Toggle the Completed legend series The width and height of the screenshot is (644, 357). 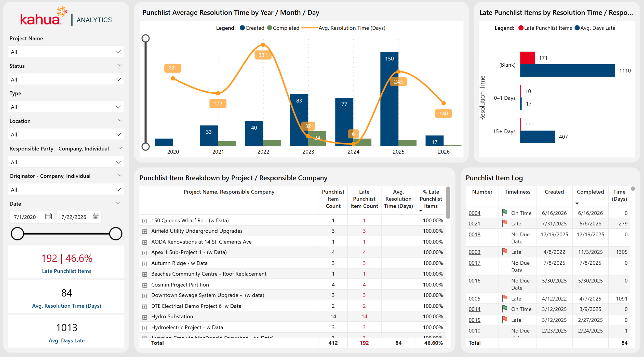tap(283, 28)
